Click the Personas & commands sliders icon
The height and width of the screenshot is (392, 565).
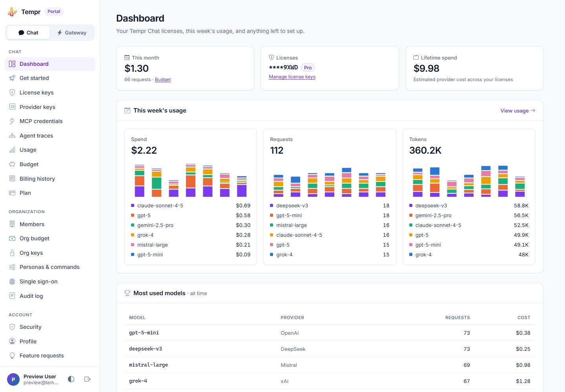pyautogui.click(x=12, y=267)
